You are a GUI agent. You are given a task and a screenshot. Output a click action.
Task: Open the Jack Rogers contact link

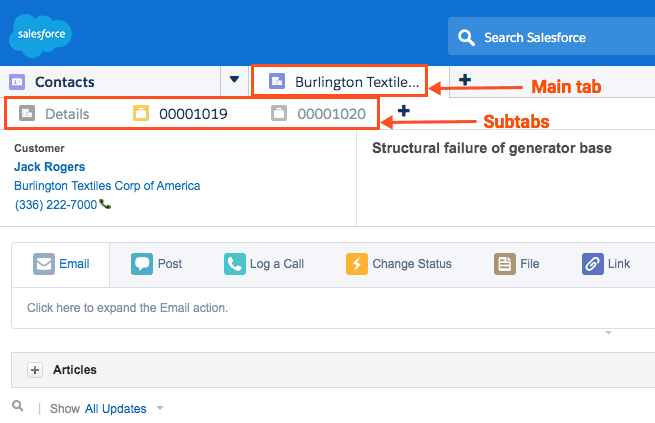point(49,167)
